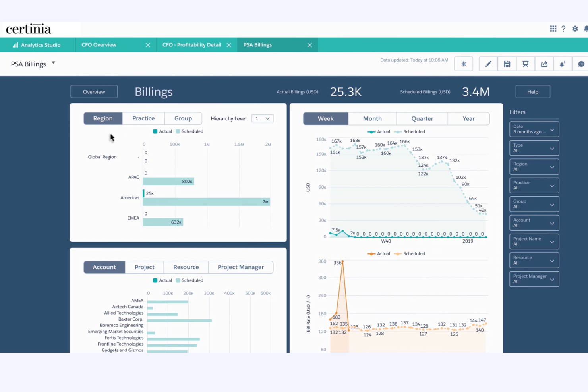
Task: Switch billing breakdown to Practice view
Action: (x=143, y=118)
